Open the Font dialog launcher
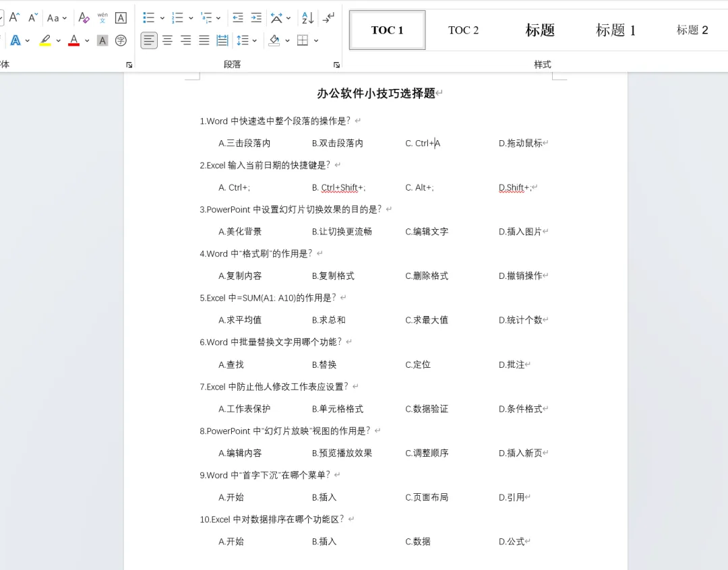Screen dimensions: 728x570 coord(129,65)
